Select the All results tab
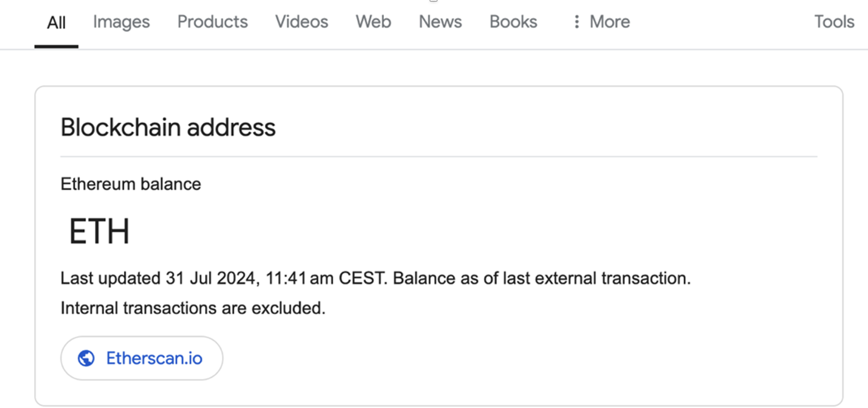868x408 pixels. (x=56, y=22)
